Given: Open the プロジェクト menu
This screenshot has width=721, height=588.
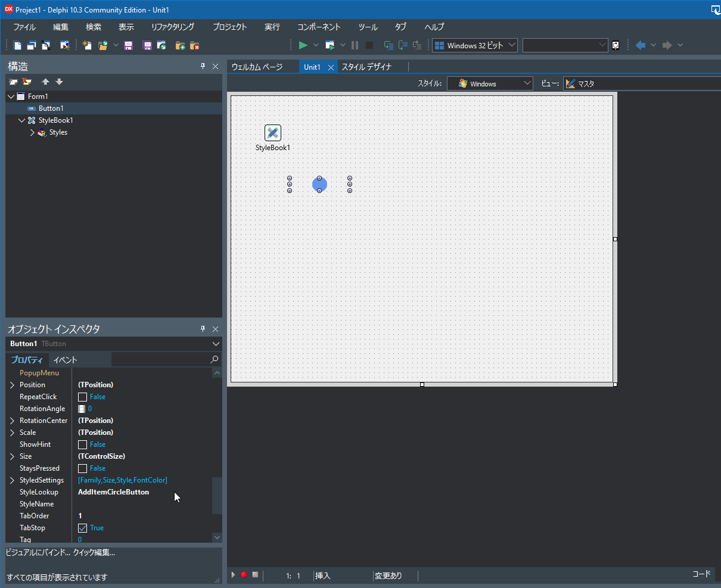Looking at the screenshot, I should 230,27.
